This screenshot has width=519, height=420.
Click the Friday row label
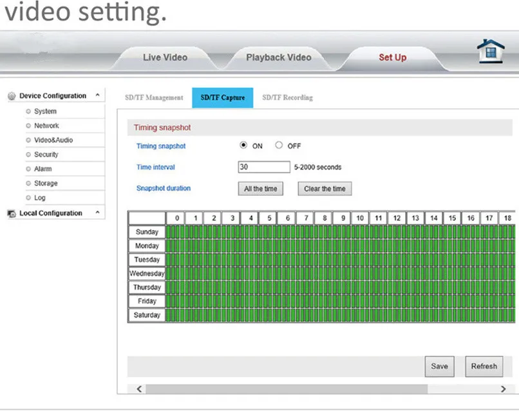147,301
